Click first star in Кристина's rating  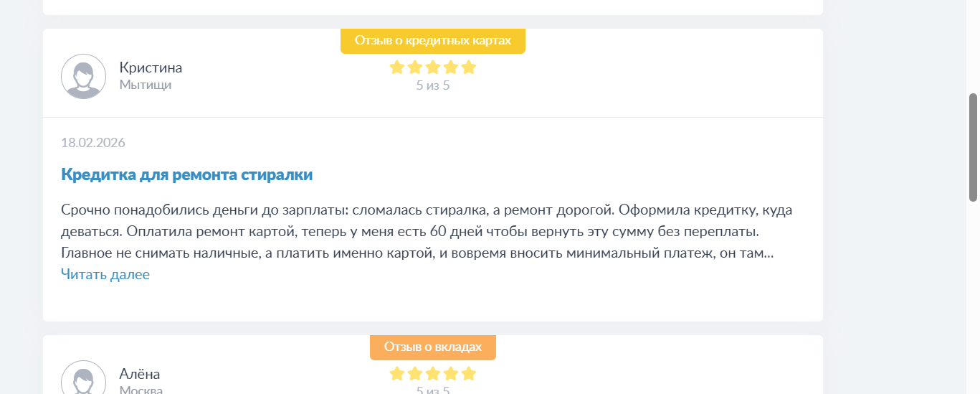coord(397,67)
